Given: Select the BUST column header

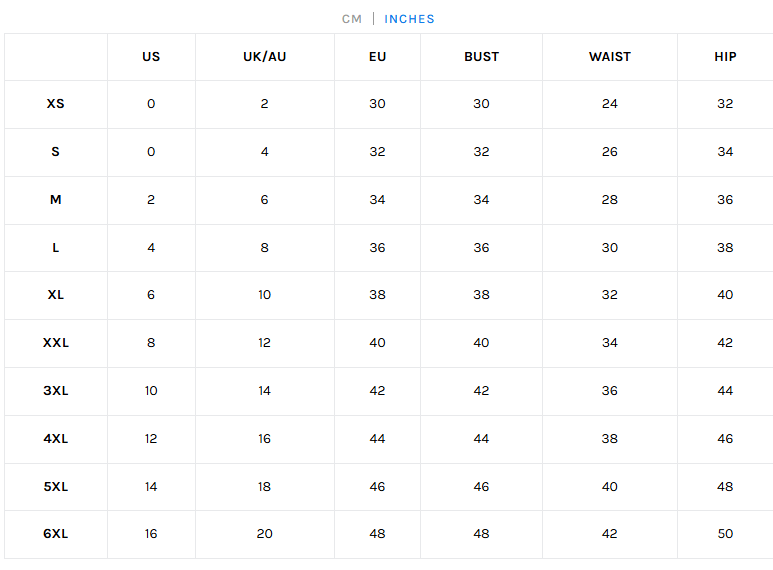Looking at the screenshot, I should point(481,57).
